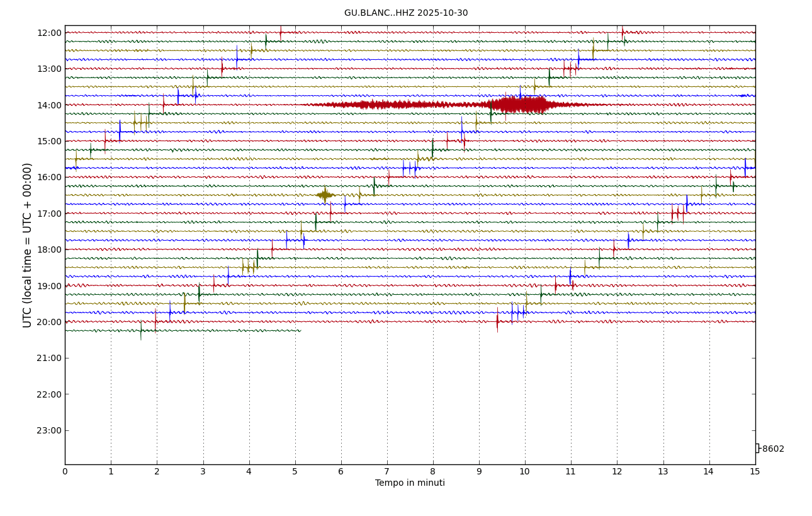Viewport: 812px width, 516px height.
Task: Select the 13 minute tick label
Action: [663, 472]
